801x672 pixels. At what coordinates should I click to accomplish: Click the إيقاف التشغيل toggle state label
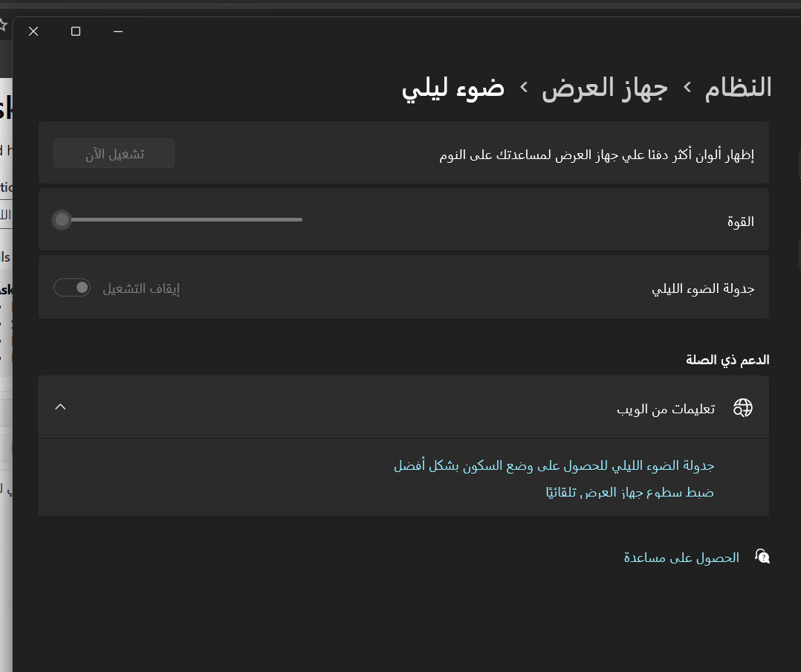(141, 288)
